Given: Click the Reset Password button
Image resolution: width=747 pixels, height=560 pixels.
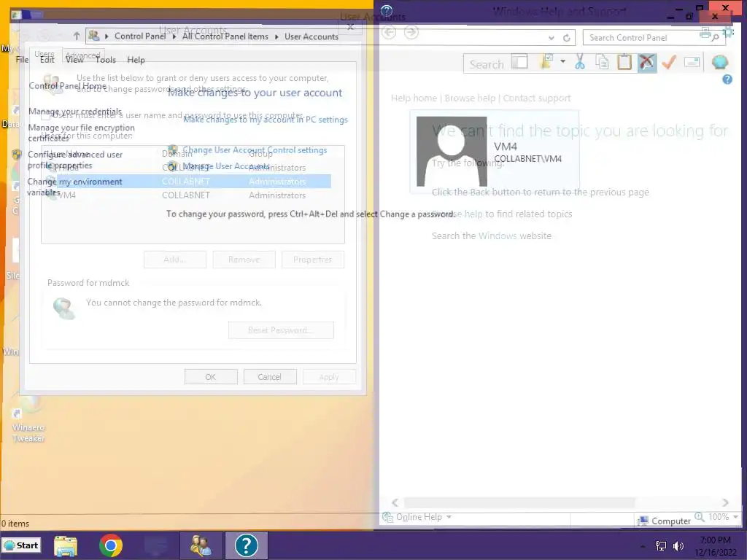Looking at the screenshot, I should click(x=281, y=330).
